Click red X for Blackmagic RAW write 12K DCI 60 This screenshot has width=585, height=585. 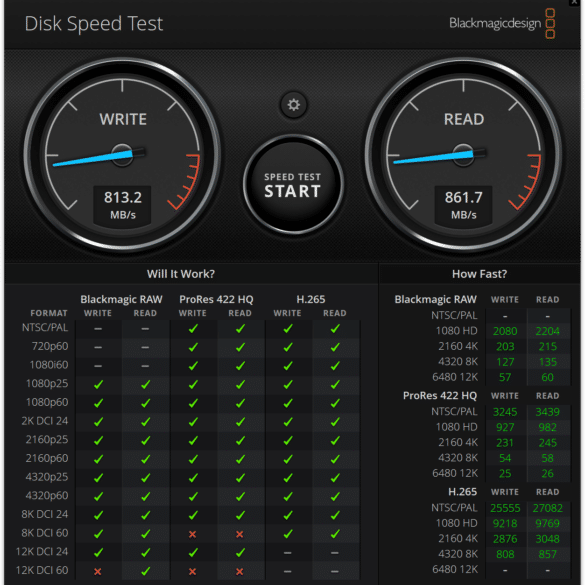(x=98, y=571)
